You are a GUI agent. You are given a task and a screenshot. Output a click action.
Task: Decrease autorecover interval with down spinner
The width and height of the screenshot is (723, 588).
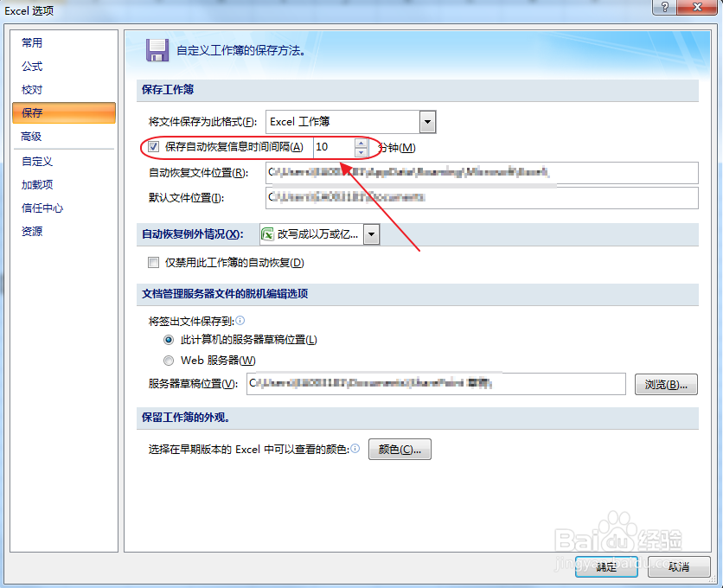361,153
